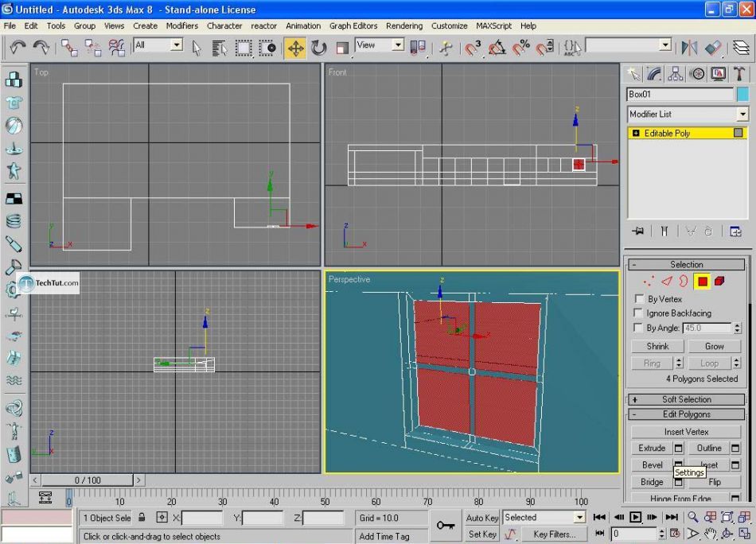The width and height of the screenshot is (756, 544).
Task: Toggle absolute/offset transform type-in mode
Action: click(x=162, y=518)
